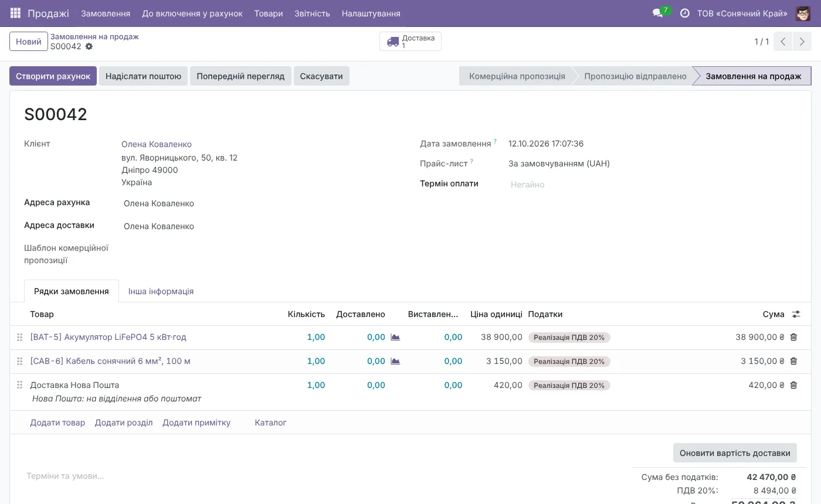The width and height of the screenshot is (821, 504).
Task: Click the Новий button
Action: (x=29, y=42)
